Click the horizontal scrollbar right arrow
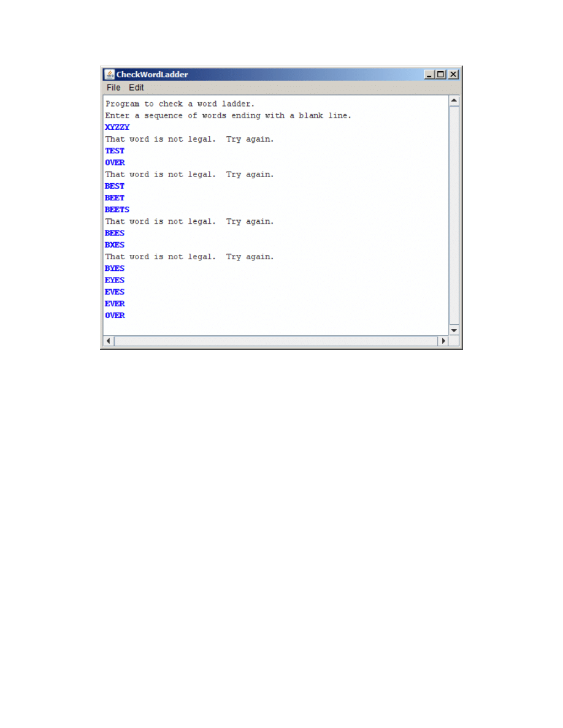563x728 pixels. [443, 341]
